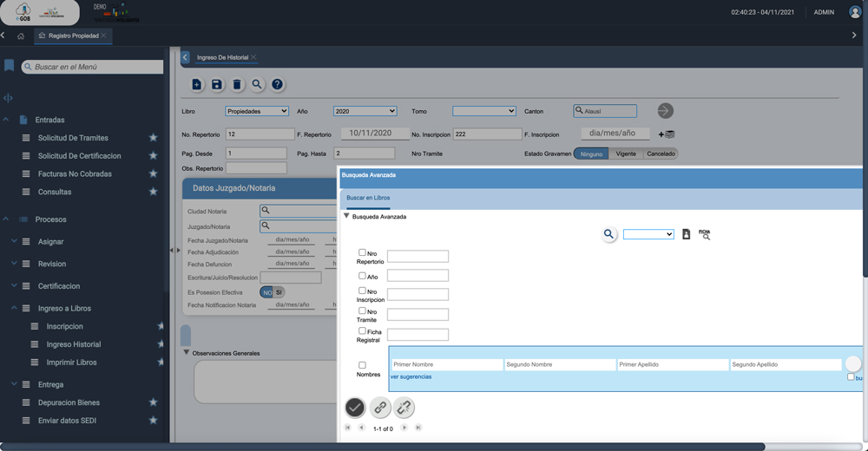Click the unlink broken chain icon
Image resolution: width=868 pixels, height=451 pixels.
pos(404,408)
